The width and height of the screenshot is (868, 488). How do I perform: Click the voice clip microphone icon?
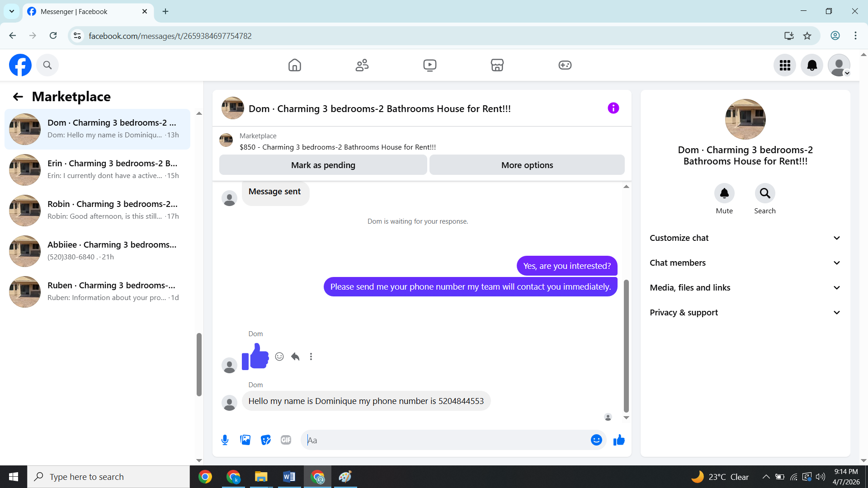[x=225, y=440]
